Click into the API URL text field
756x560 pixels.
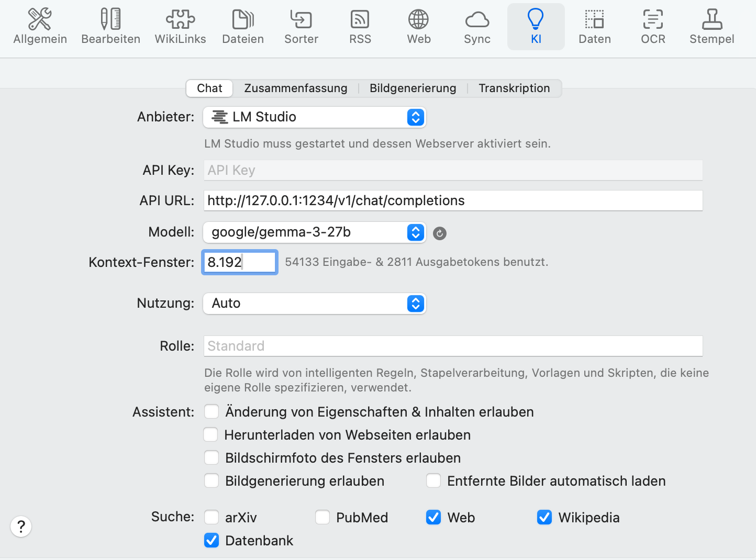[x=453, y=200]
